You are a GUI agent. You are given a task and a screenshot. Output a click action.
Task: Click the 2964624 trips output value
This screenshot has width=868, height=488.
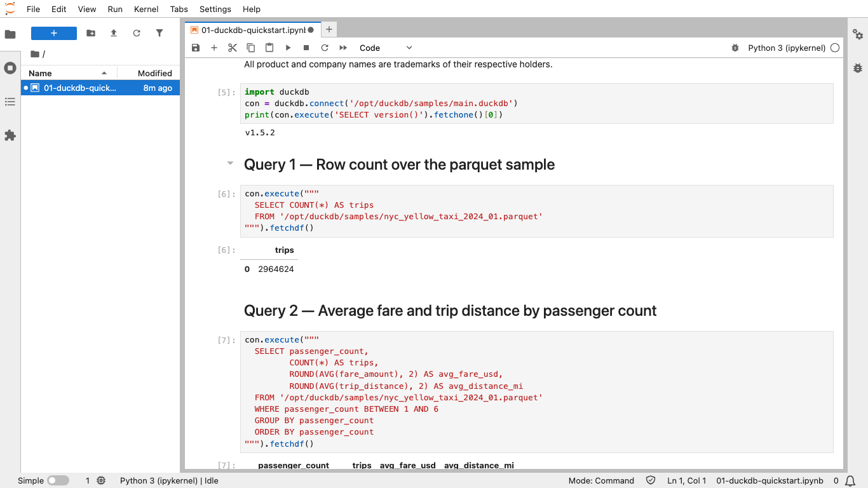(x=276, y=269)
